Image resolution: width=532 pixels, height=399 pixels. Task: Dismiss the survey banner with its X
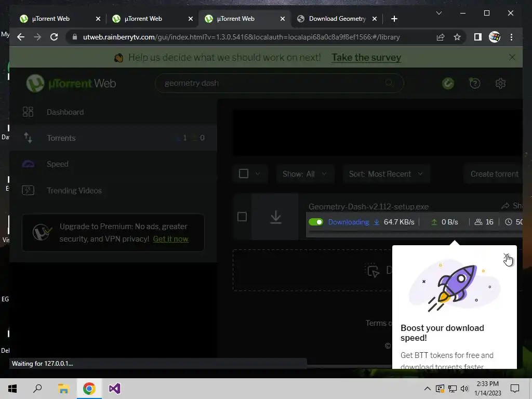[512, 57]
